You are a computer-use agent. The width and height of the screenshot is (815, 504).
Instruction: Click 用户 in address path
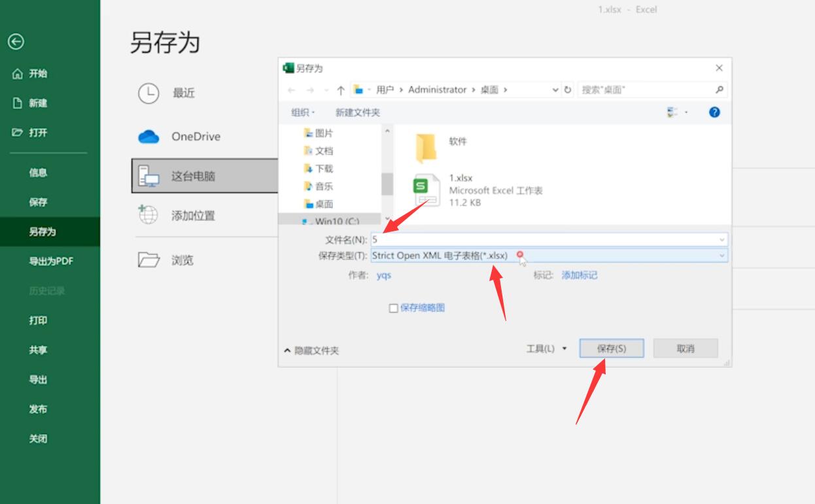pyautogui.click(x=385, y=90)
